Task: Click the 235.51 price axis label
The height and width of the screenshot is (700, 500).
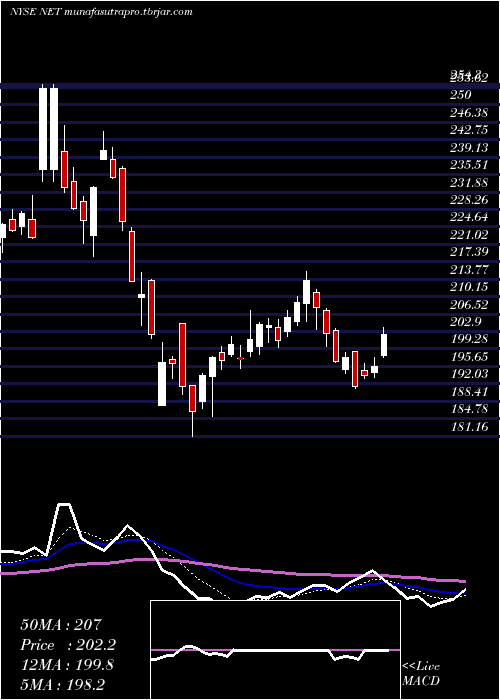Action: point(469,165)
